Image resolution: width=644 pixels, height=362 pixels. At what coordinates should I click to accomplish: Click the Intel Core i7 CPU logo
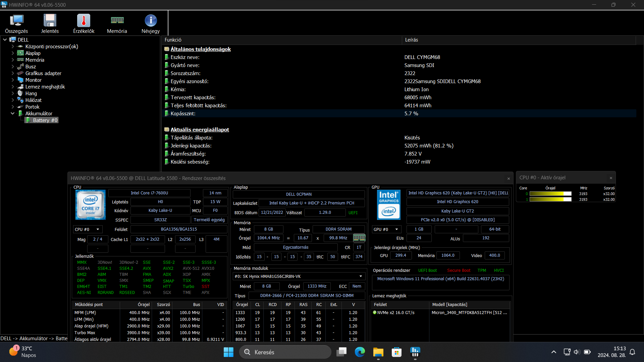[x=91, y=205]
